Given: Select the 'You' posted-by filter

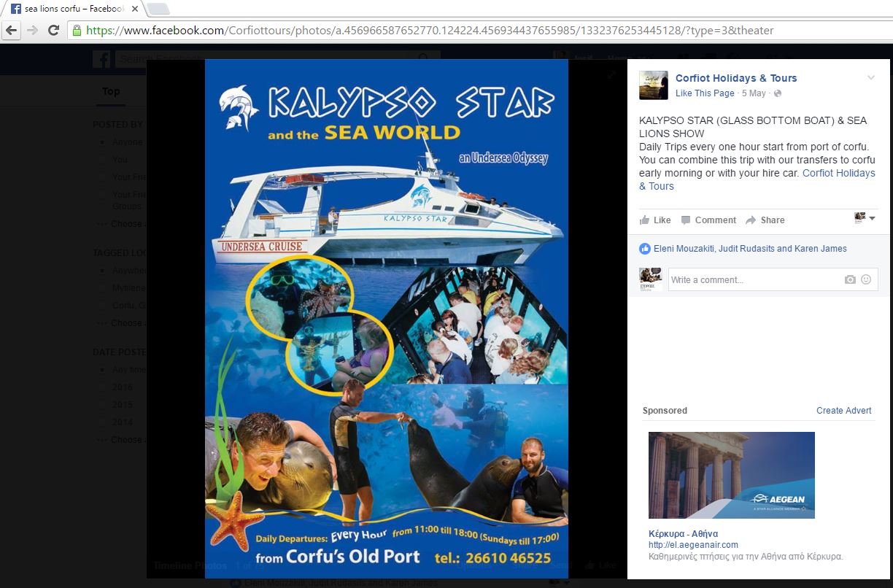Looking at the screenshot, I should pyautogui.click(x=120, y=160).
